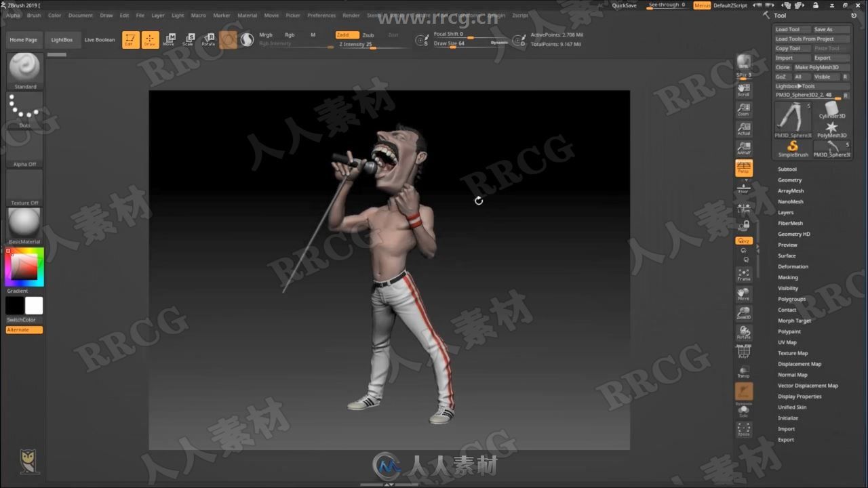Screen dimensions: 868x488
Task: Click the Gizmo 3D icon
Action: point(229,40)
